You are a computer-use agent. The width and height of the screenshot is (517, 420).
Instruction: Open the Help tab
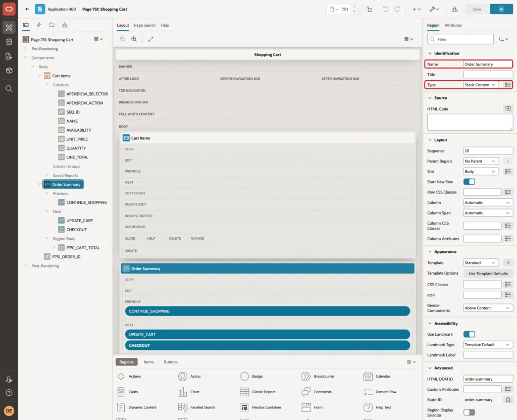pyautogui.click(x=165, y=25)
